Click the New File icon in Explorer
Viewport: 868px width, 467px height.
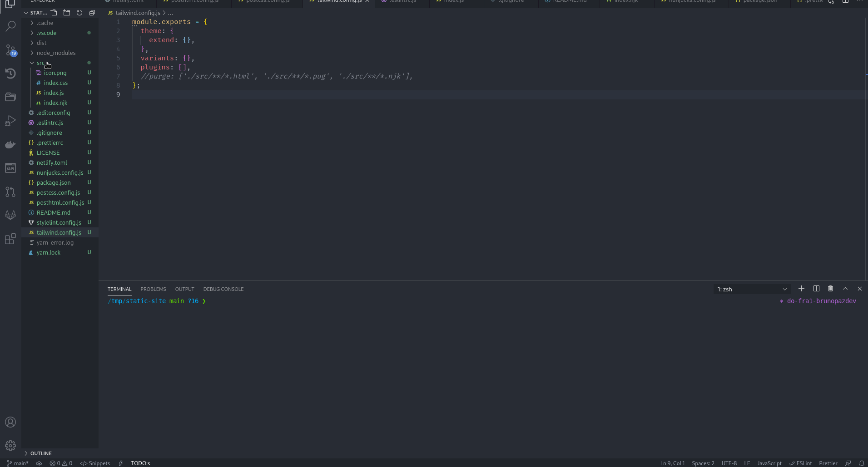pos(54,12)
